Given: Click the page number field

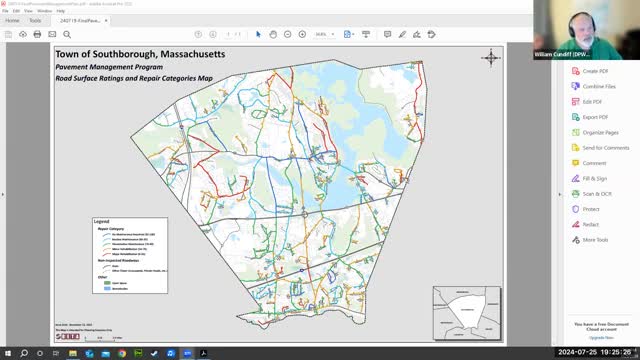Looking at the screenshot, I should pos(229,34).
